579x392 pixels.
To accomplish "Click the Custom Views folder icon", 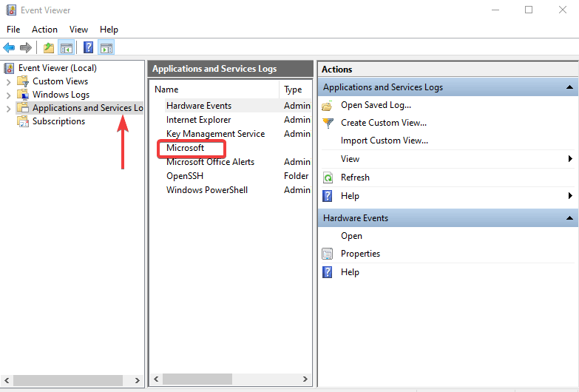I will point(23,81).
